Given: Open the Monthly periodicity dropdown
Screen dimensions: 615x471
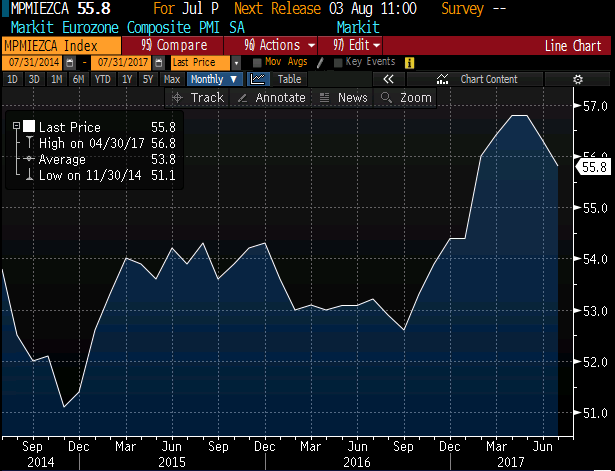Looking at the screenshot, I should pyautogui.click(x=214, y=79).
